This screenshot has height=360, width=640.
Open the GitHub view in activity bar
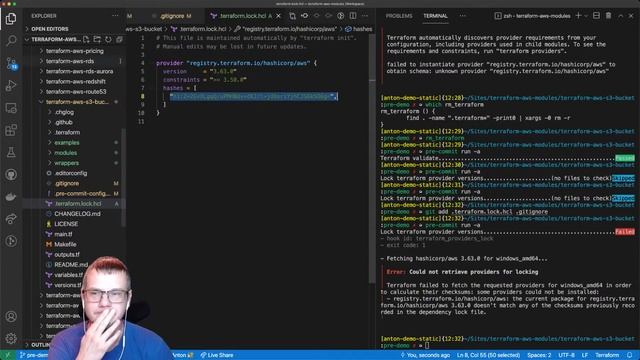(x=11, y=175)
